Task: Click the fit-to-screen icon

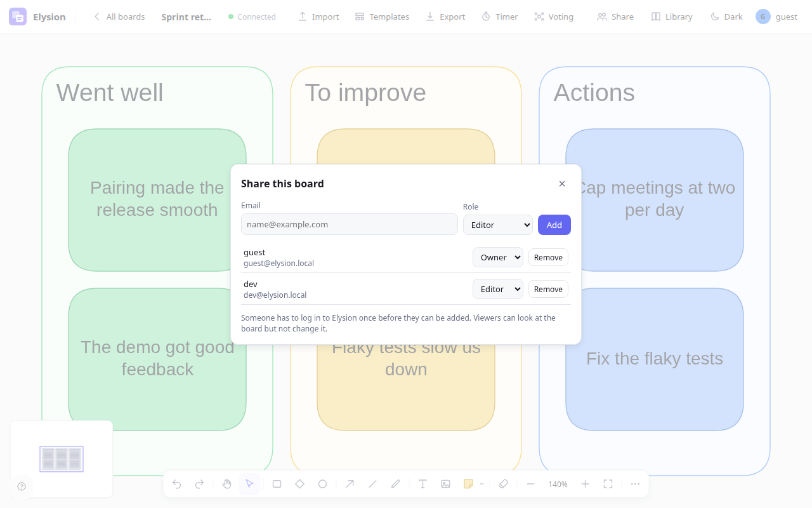Action: pyautogui.click(x=608, y=484)
